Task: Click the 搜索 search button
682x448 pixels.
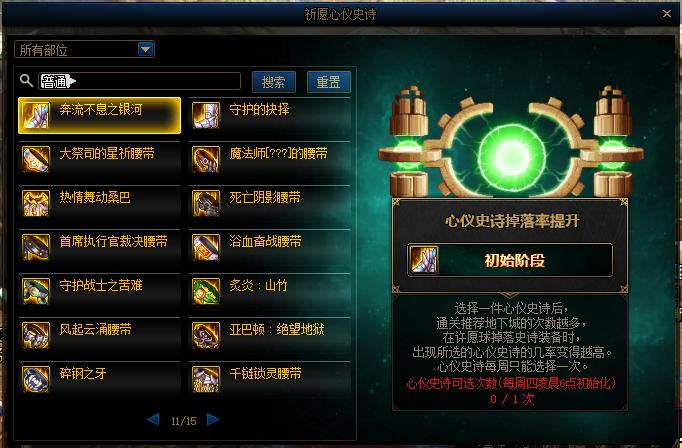Action: click(x=274, y=82)
